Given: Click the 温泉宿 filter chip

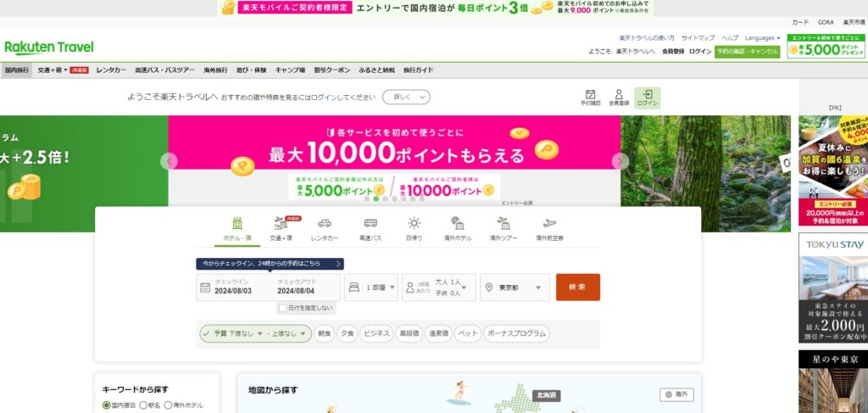Looking at the screenshot, I should (x=437, y=334).
